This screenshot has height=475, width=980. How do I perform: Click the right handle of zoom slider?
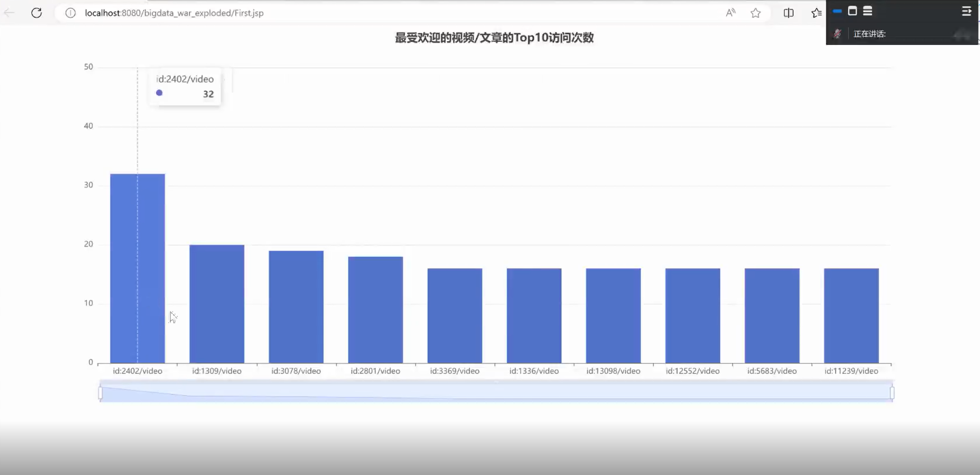892,393
